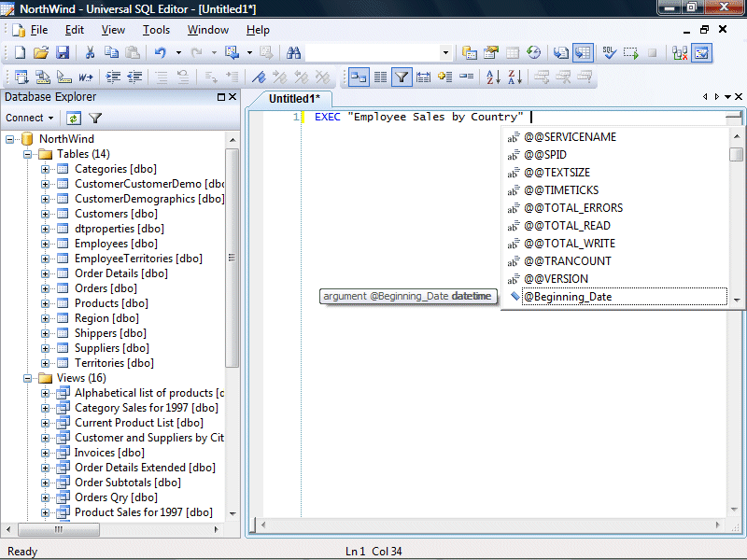Open the search text combo box dropdown
The width and height of the screenshot is (747, 560).
(445, 52)
